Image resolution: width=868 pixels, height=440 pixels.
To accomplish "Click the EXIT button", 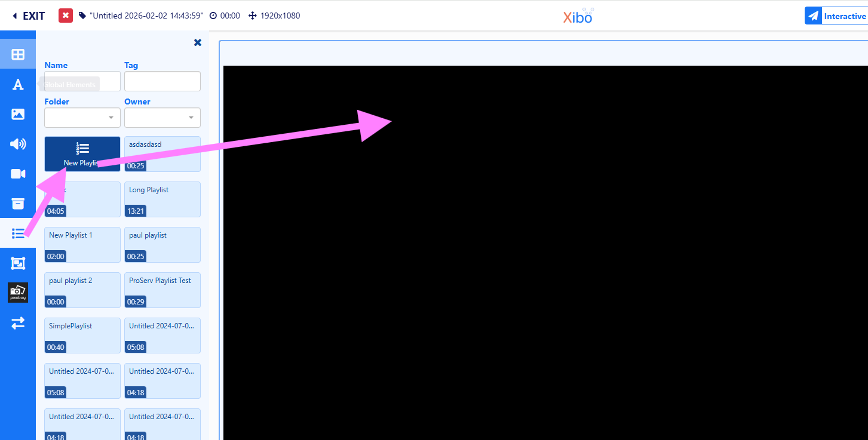I will [x=28, y=16].
